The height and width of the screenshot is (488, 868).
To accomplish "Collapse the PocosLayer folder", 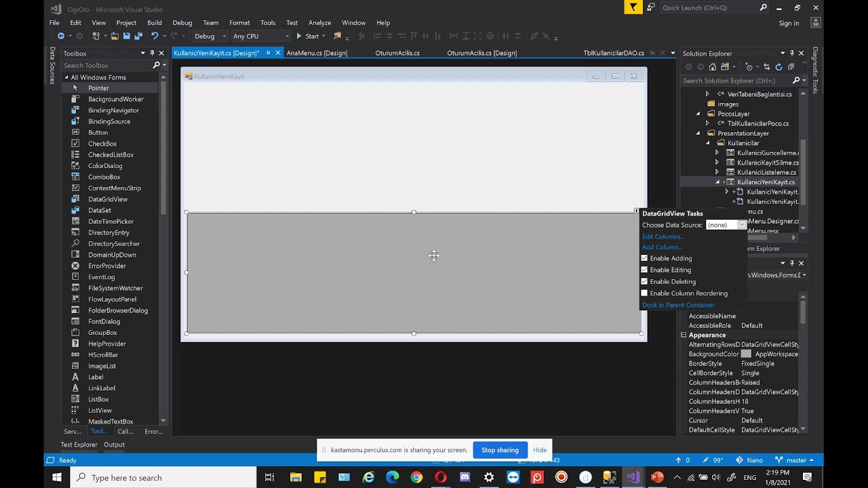I will pos(698,114).
